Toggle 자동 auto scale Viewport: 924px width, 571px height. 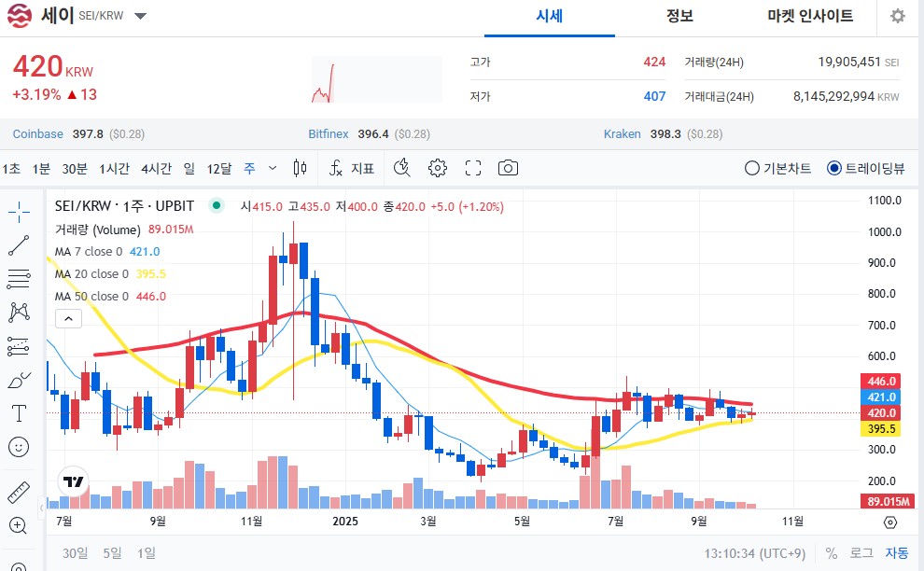[x=897, y=553]
